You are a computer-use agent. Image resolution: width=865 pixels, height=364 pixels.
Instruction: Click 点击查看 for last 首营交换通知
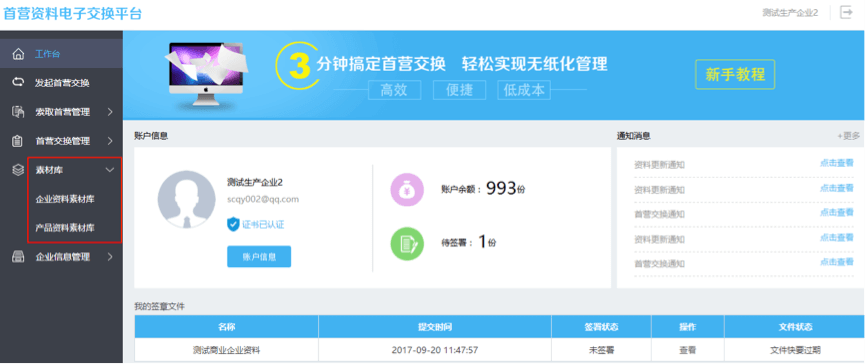tap(836, 262)
